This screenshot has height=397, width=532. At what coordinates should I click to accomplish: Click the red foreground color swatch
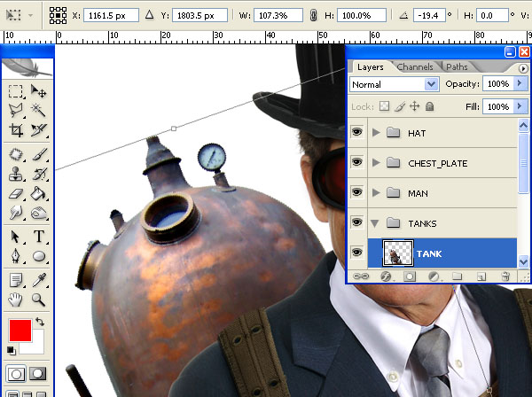coord(20,331)
